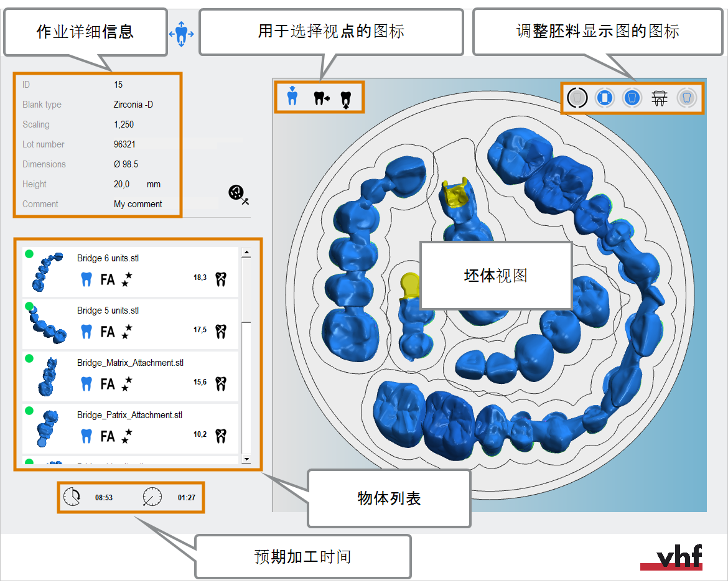Image resolution: width=728 pixels, height=588 pixels.
Task: Click the object list scrollbar thumb
Action: click(x=246, y=289)
